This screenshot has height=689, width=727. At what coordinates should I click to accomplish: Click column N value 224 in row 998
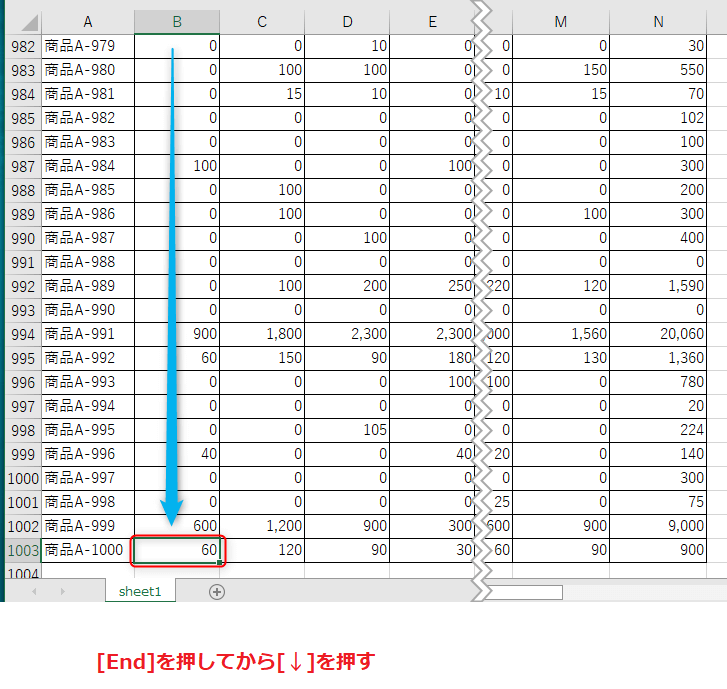tap(658, 430)
